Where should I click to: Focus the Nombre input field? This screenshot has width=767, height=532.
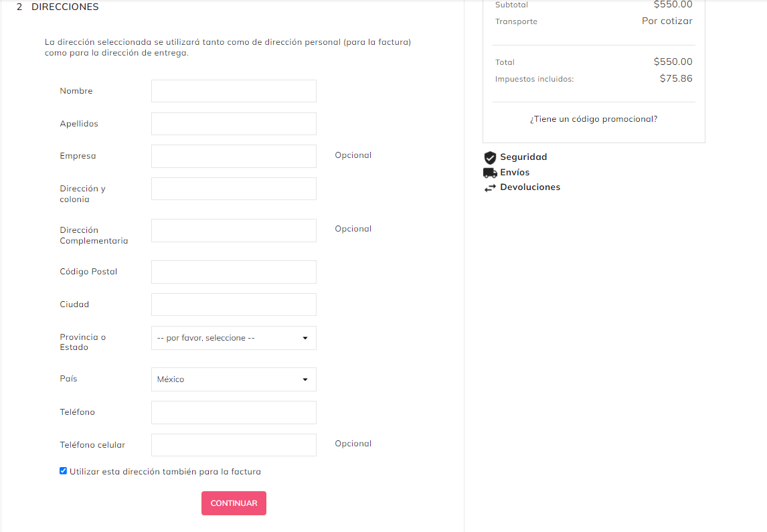234,91
